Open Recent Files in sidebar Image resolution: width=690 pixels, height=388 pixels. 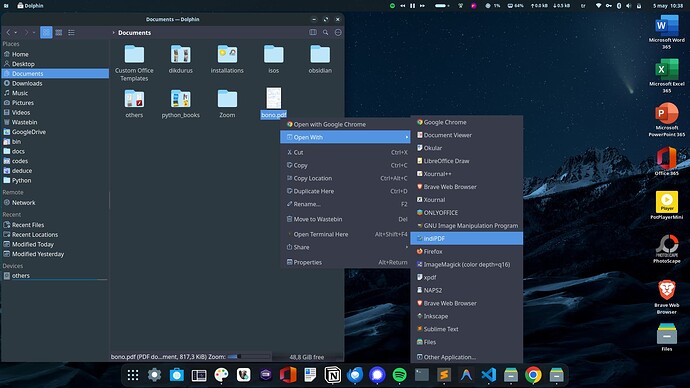[x=55, y=225]
